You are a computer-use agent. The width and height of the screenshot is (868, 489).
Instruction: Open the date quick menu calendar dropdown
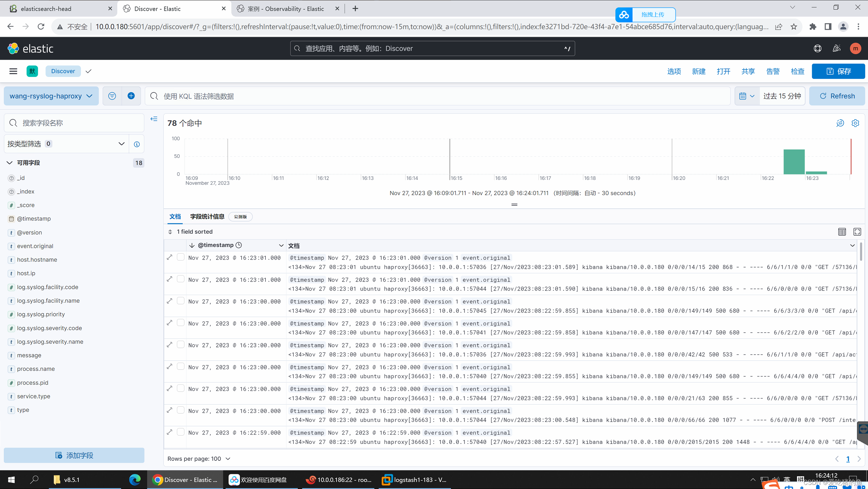click(747, 96)
